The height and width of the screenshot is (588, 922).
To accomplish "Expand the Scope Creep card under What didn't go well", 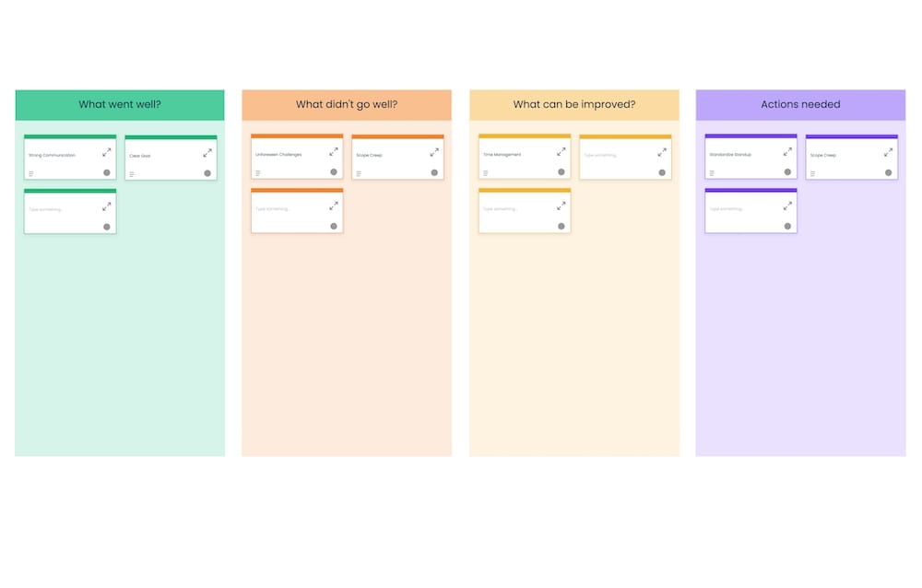I will point(435,153).
